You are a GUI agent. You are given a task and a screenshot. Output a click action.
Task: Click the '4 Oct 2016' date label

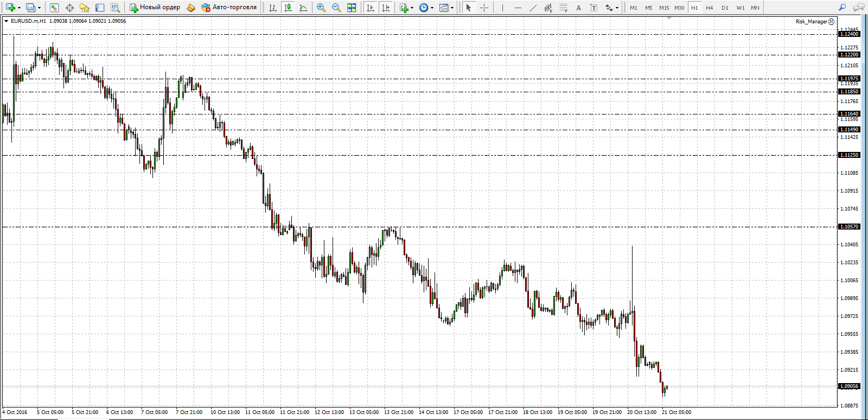[15, 412]
